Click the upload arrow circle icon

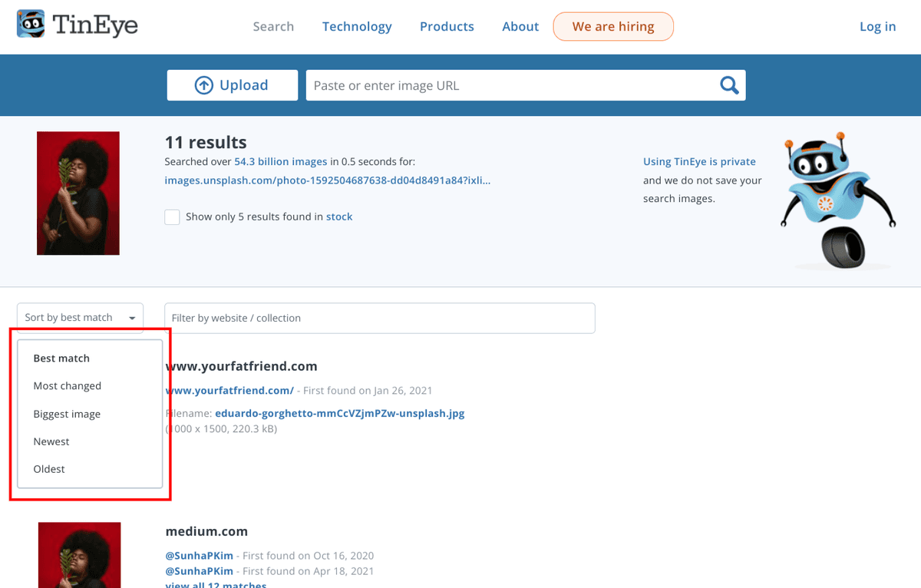(x=203, y=85)
